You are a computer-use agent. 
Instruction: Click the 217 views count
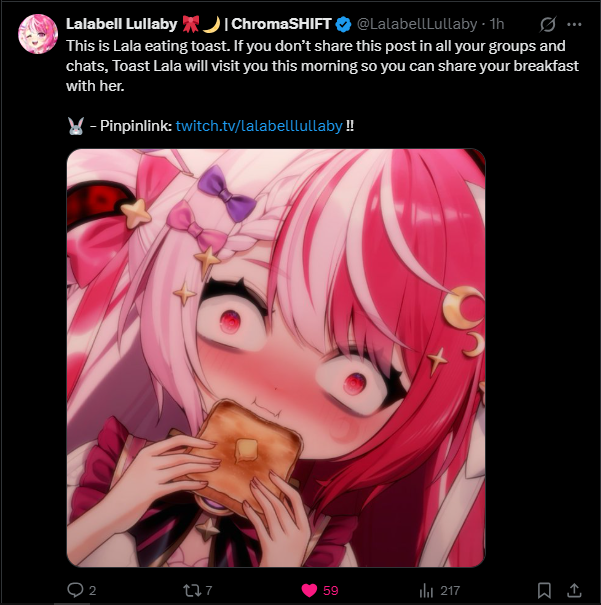coord(450,590)
